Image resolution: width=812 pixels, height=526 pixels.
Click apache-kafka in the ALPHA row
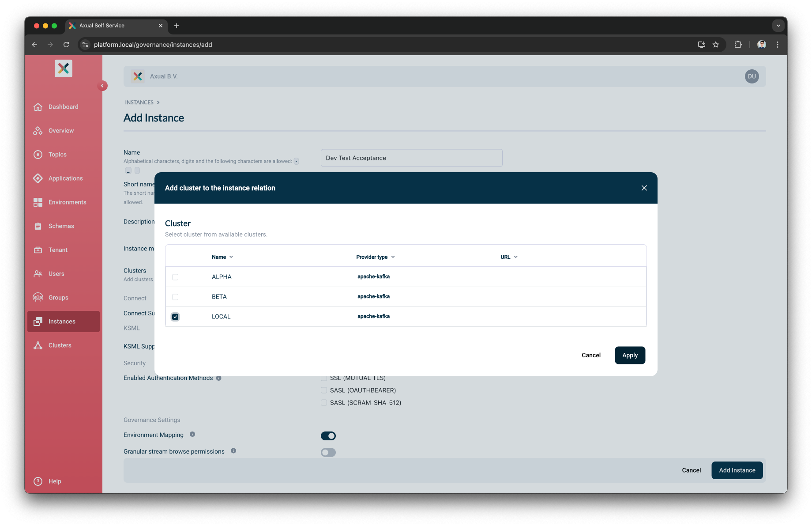[x=373, y=276]
